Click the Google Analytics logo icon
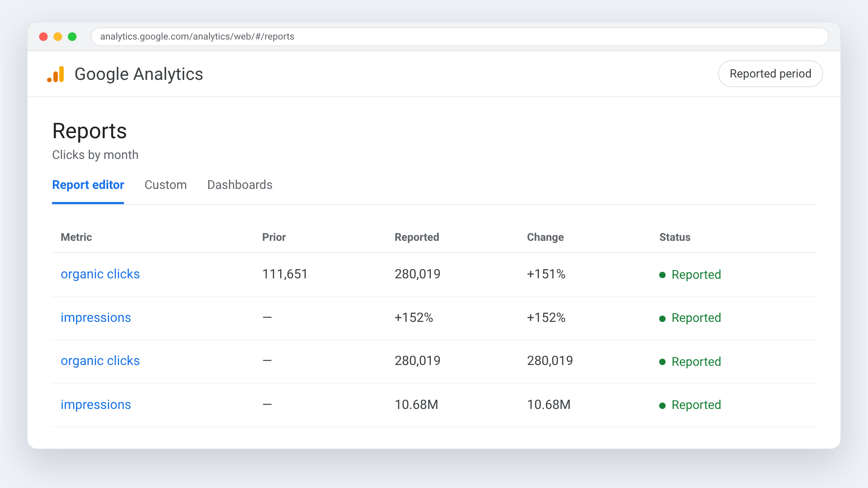Image resolution: width=868 pixels, height=488 pixels. [x=56, y=74]
